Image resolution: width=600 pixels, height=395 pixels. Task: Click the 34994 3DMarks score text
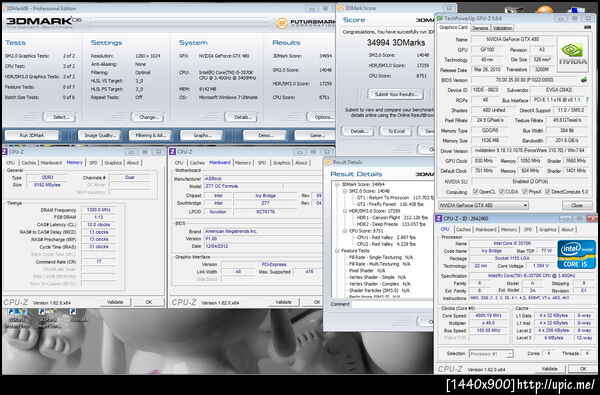coord(396,42)
